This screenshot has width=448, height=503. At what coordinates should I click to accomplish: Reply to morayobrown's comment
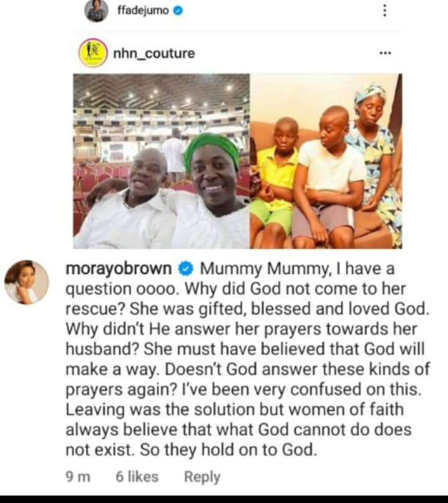(202, 477)
